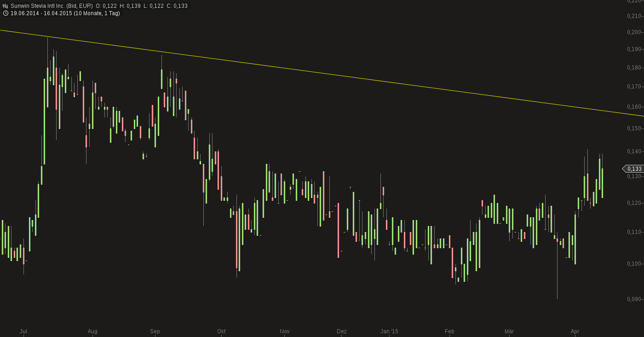
Task: Click the open value 'O: 0,122'
Action: click(x=106, y=6)
